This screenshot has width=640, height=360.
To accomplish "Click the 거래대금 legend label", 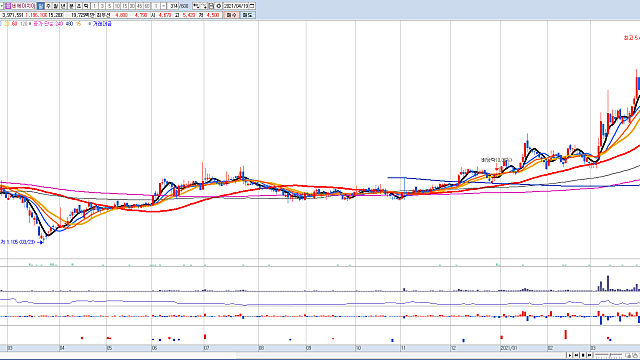I will point(102,24).
